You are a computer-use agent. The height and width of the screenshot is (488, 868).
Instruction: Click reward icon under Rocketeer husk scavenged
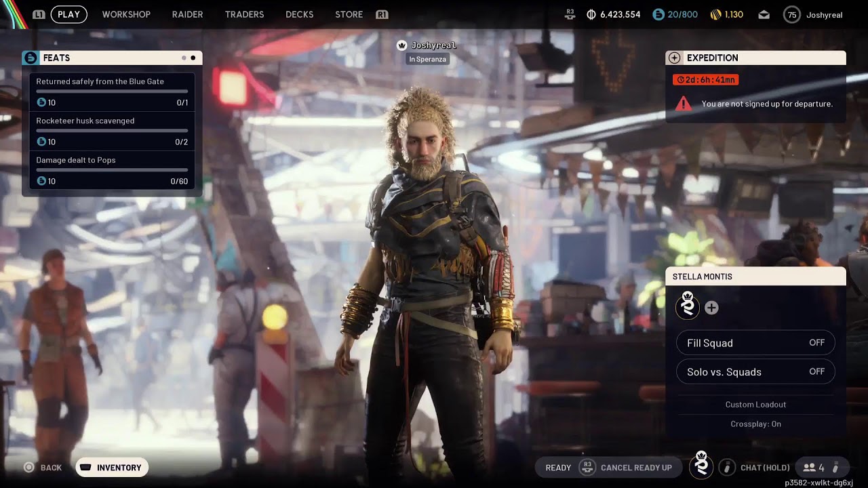(41, 142)
